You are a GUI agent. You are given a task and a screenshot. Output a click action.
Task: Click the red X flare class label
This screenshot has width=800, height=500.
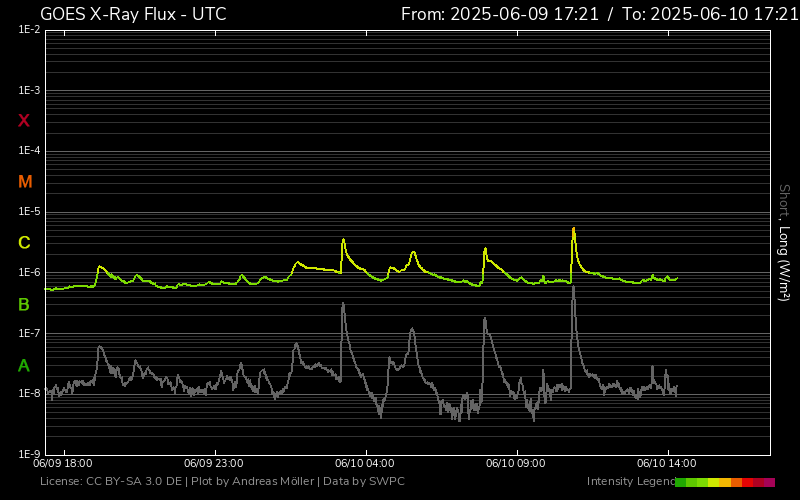point(24,121)
